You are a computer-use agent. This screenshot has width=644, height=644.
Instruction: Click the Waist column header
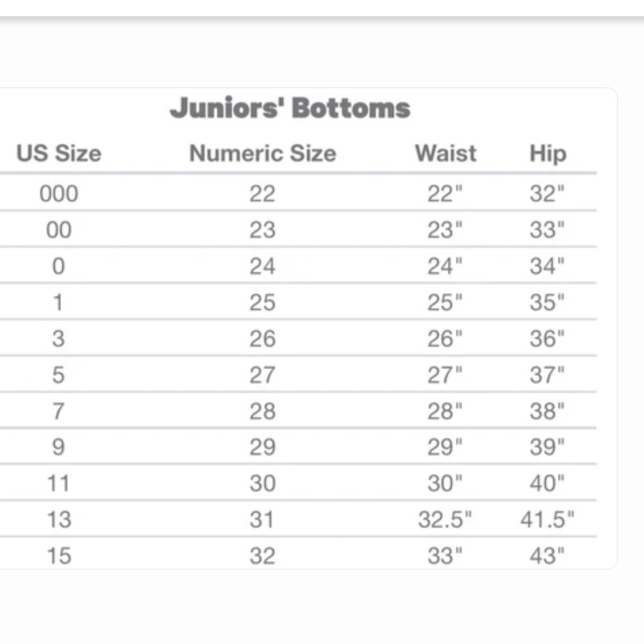446,153
